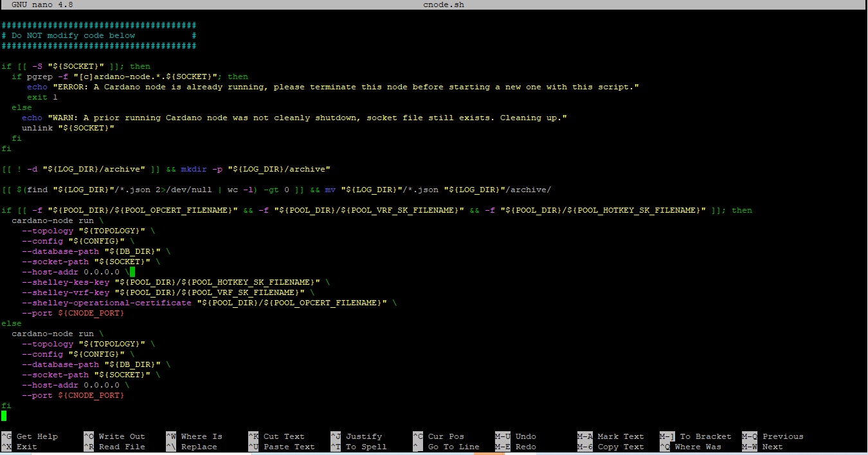Click the first '--topology "${TOPOLOGY}"' line

[x=89, y=231]
